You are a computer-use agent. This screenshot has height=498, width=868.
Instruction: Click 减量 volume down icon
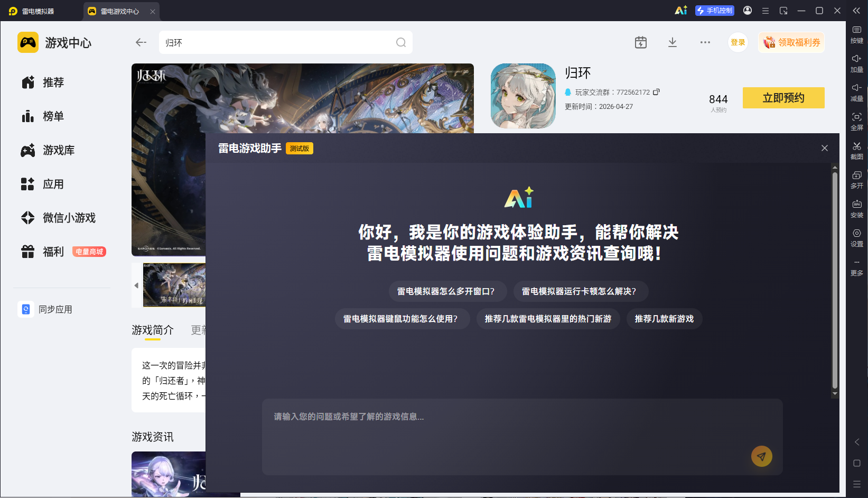click(x=857, y=93)
